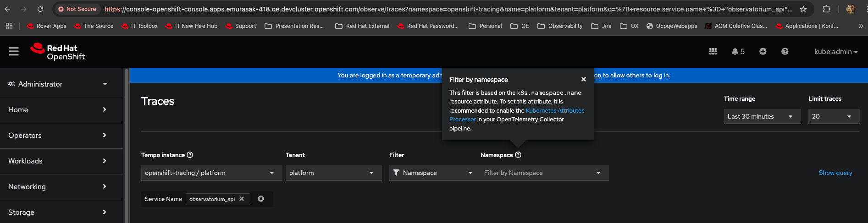Click the filter funnel icon
Viewport: 868px width, 223px height.
[x=396, y=173]
